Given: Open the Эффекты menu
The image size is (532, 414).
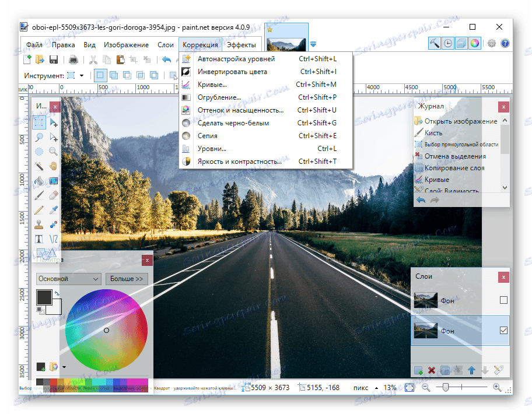Looking at the screenshot, I should click(x=242, y=44).
